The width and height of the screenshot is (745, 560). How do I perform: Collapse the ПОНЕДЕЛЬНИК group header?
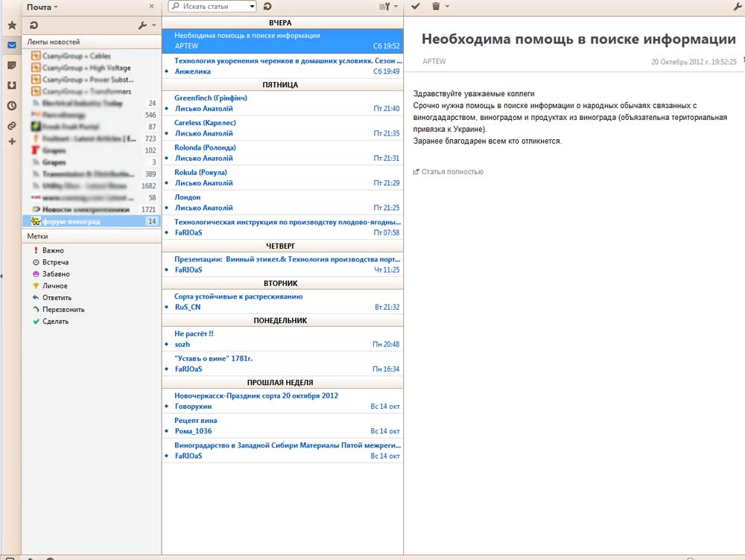coord(282,320)
